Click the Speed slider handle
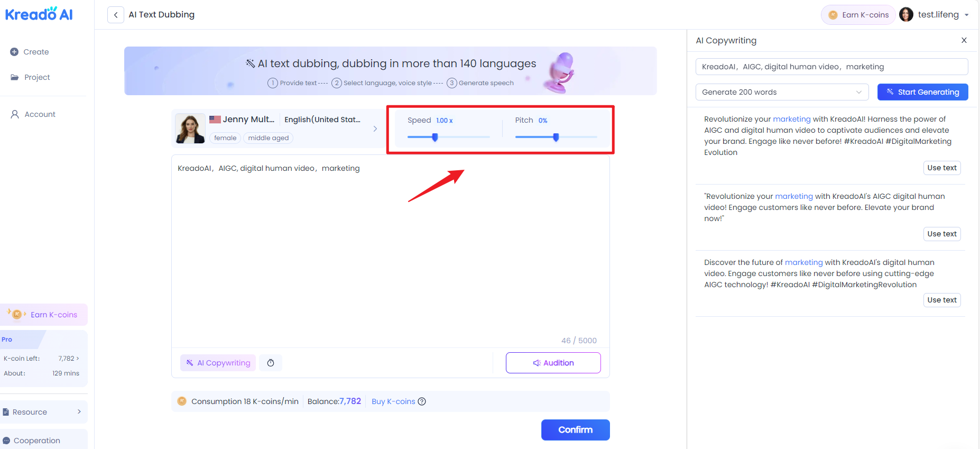This screenshot has width=980, height=449. pos(435,138)
